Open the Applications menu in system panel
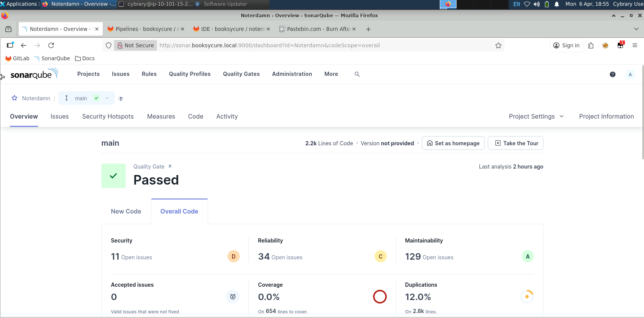 coord(20,4)
